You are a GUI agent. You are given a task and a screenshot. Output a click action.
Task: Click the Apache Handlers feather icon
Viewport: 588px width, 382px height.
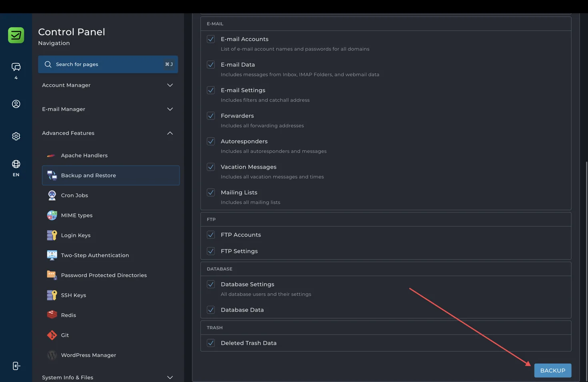pyautogui.click(x=51, y=155)
